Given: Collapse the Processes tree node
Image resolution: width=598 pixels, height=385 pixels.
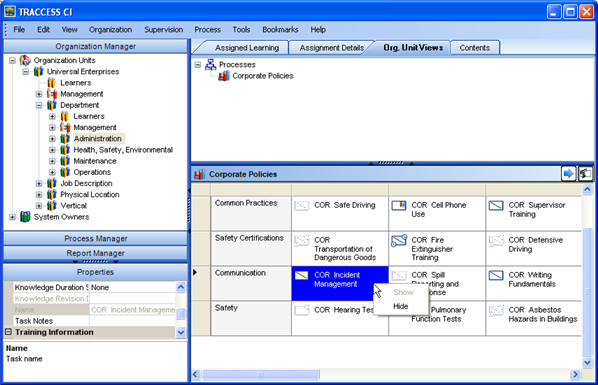Looking at the screenshot, I should (198, 64).
